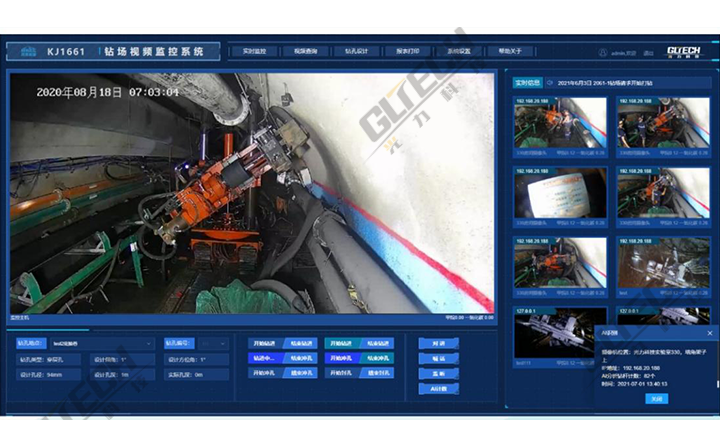Viewport: 720px width, 446px height.
Task: Open thumbnail showing white paper sign close-up
Action: [560, 197]
